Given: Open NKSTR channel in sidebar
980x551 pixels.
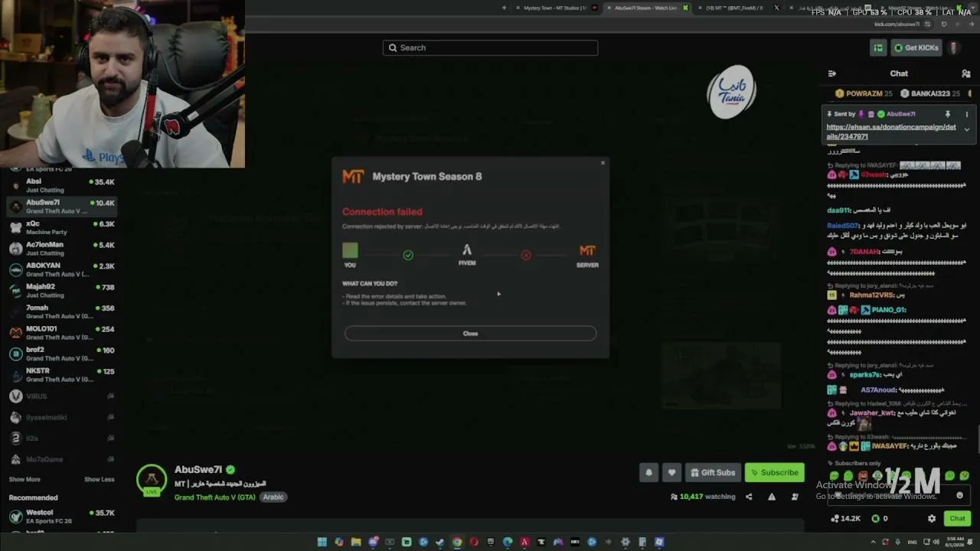Looking at the screenshot, I should point(61,374).
